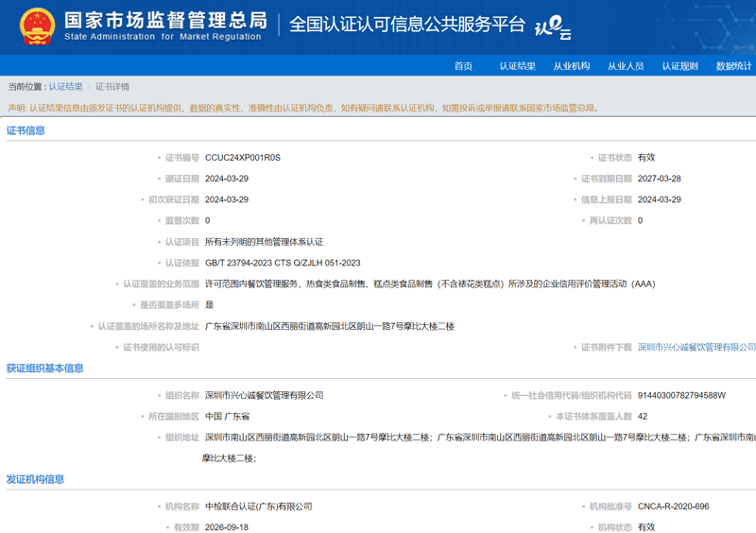Click the approval number CNCA-R-2020-696
The image size is (756, 533).
[673, 507]
